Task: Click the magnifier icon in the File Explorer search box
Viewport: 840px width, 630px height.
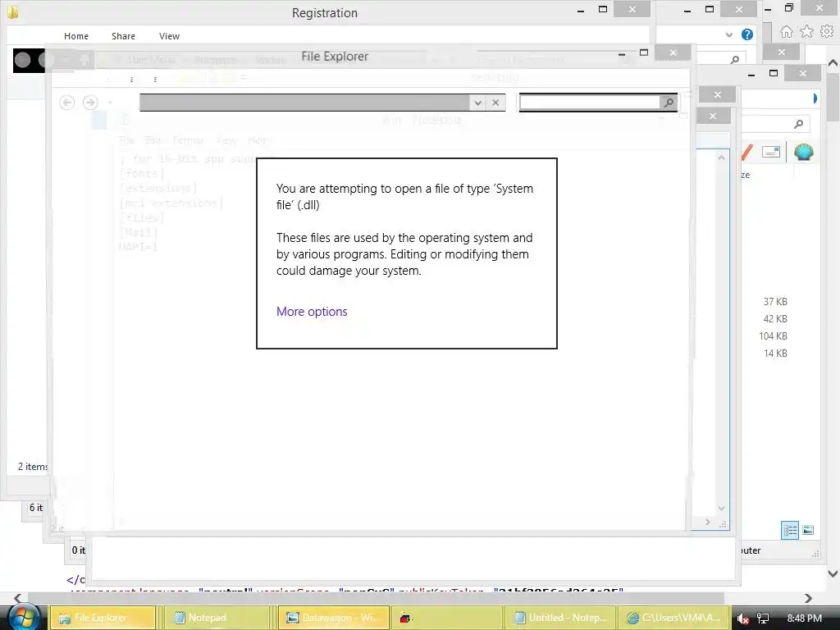Action: click(x=668, y=102)
